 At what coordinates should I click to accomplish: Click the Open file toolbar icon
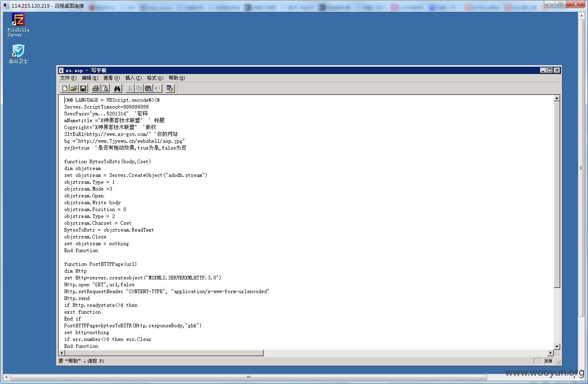coord(74,88)
